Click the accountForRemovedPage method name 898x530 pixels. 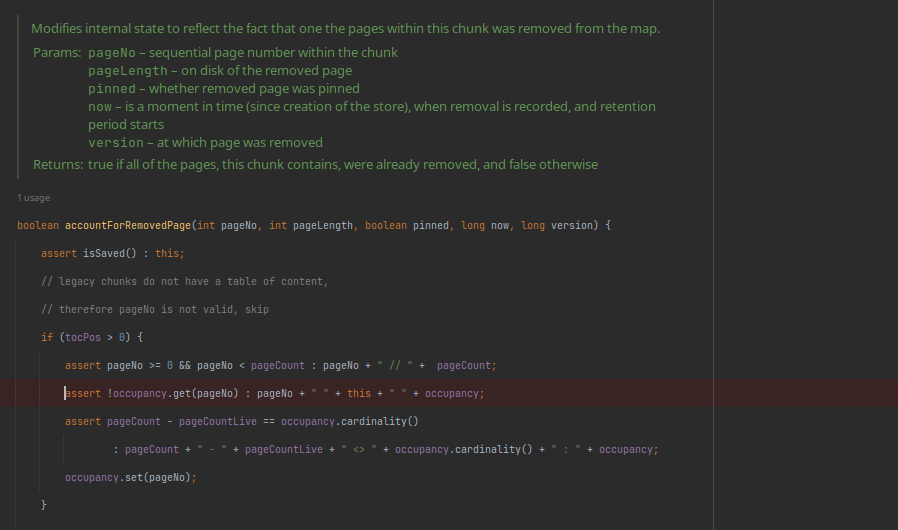click(x=128, y=225)
